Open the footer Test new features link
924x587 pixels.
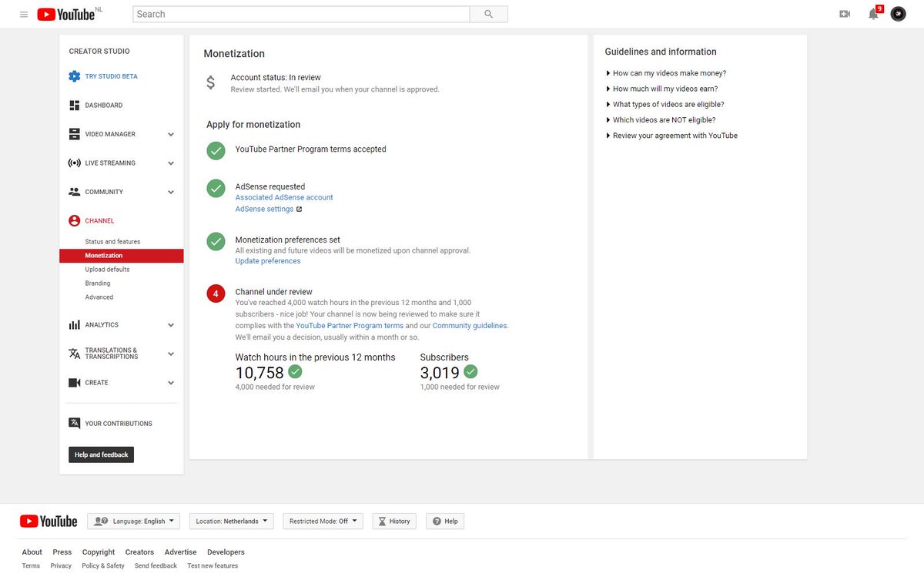tap(213, 566)
